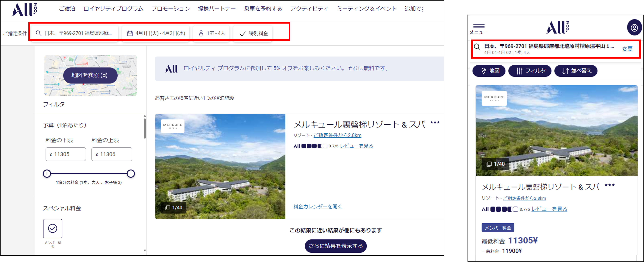The height and width of the screenshot is (262, 644).
Task: Click the filter panel scrollbar thumb
Action: point(145,128)
